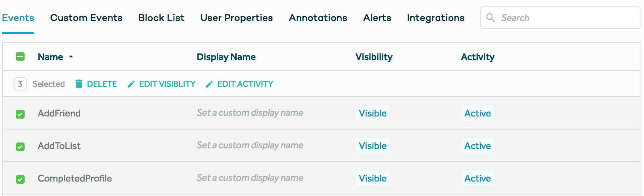Uncheck the AddFriend event checkbox
The height and width of the screenshot is (196, 644).
[20, 114]
